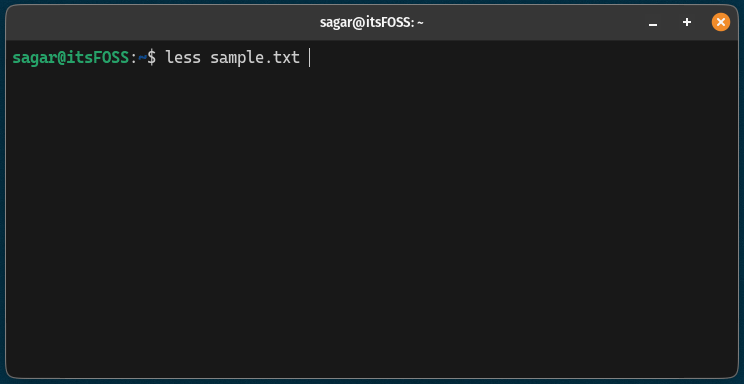Click empty terminal area below the prompt

pos(372,218)
